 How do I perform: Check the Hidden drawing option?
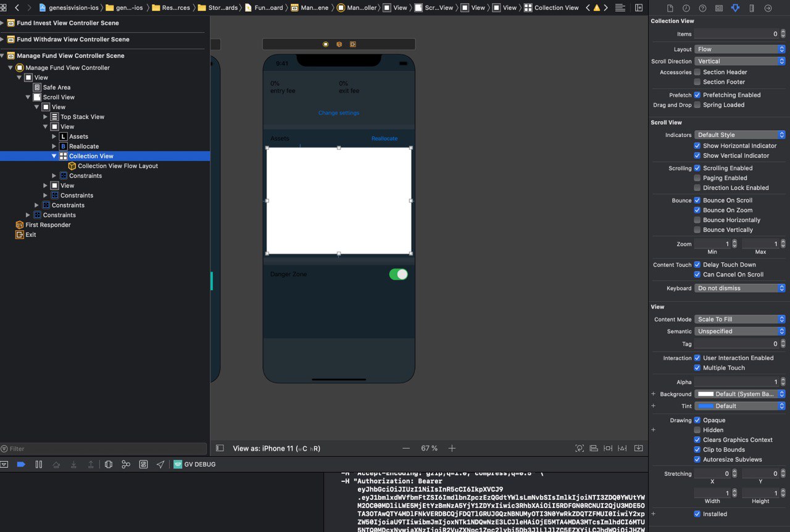697,430
